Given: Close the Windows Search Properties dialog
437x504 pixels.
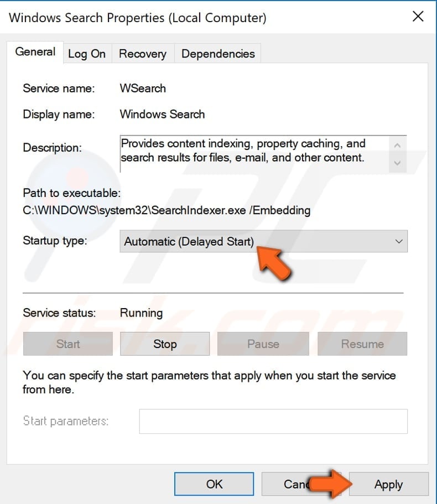Looking at the screenshot, I should pos(418,17).
